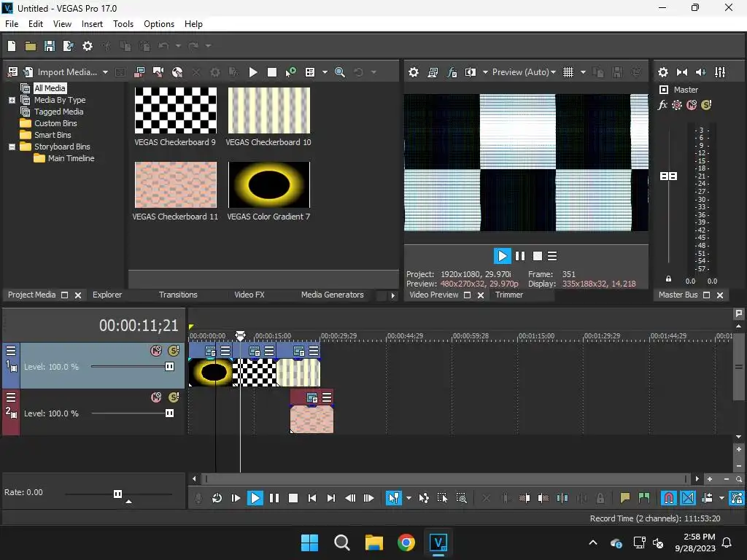The image size is (747, 560).
Task: Select the VEGAS Color Gradient 7 thumbnail
Action: (268, 184)
